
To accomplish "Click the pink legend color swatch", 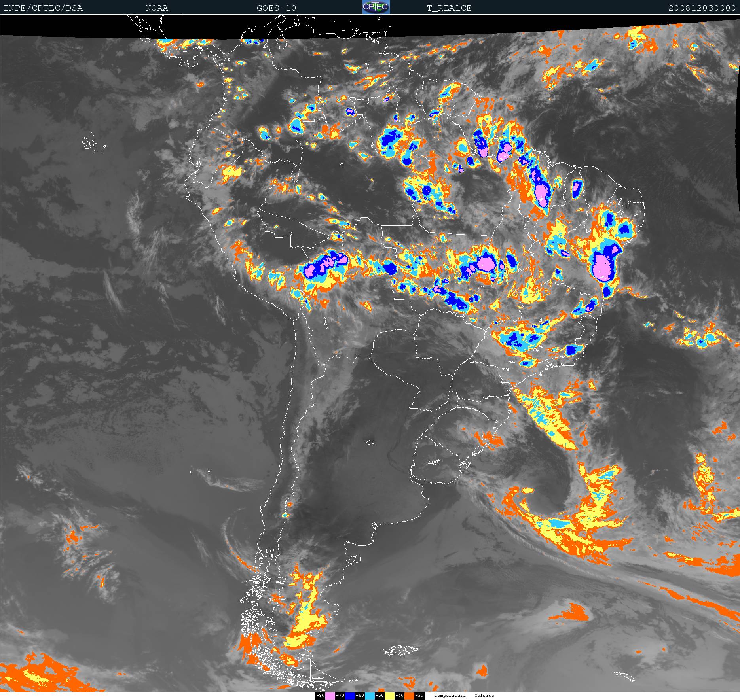I will 330,696.
